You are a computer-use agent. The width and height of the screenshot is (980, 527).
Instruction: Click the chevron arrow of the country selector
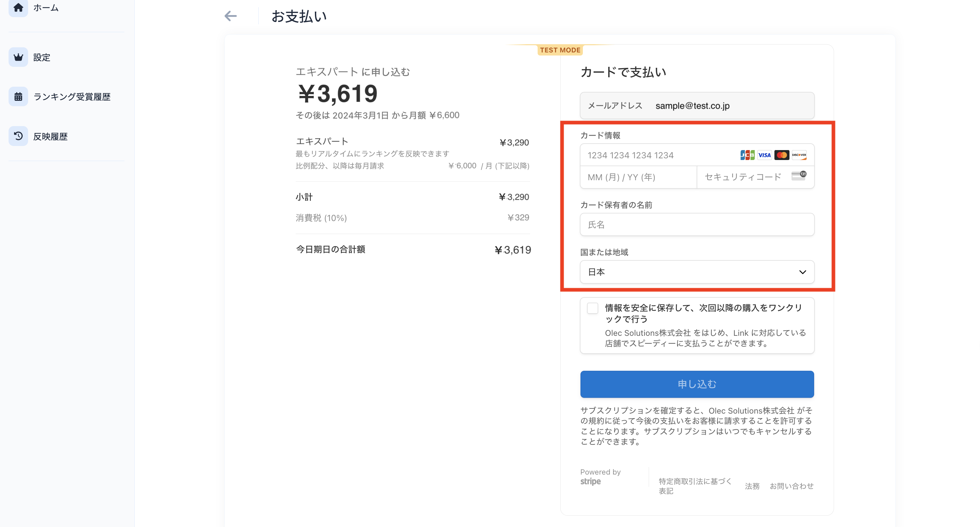pyautogui.click(x=803, y=272)
